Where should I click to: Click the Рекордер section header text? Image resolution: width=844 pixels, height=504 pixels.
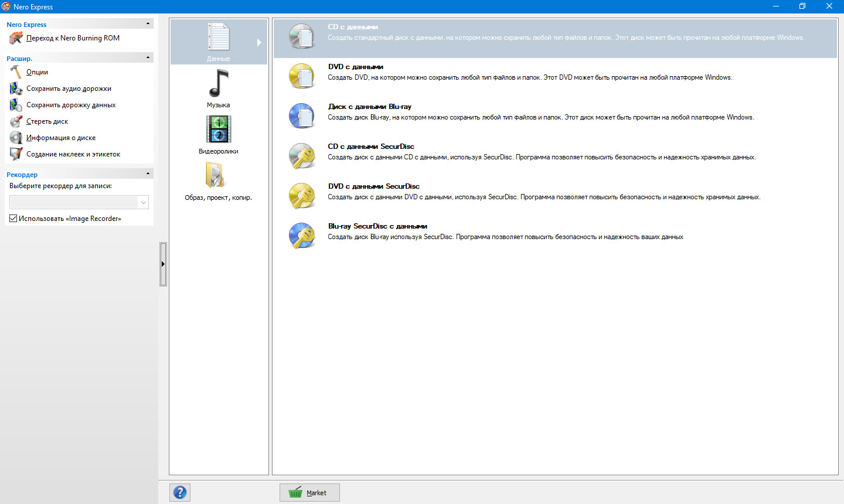click(22, 175)
